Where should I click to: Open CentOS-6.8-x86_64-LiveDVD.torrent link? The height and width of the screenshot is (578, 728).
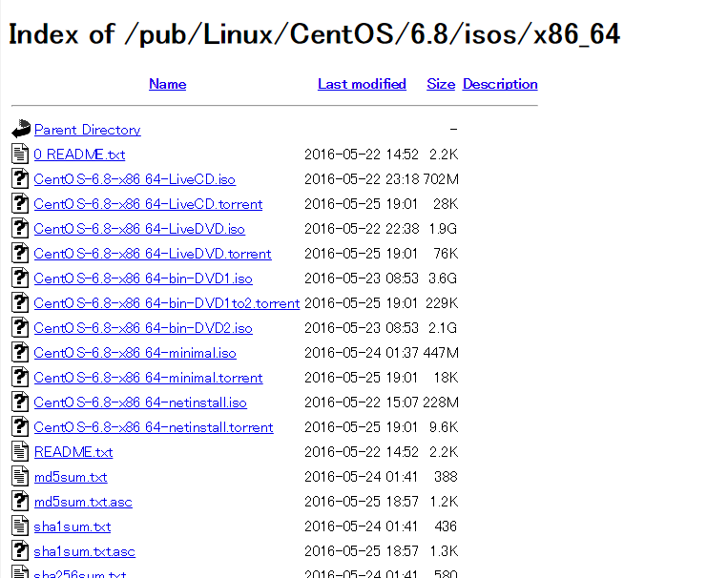[x=153, y=254]
